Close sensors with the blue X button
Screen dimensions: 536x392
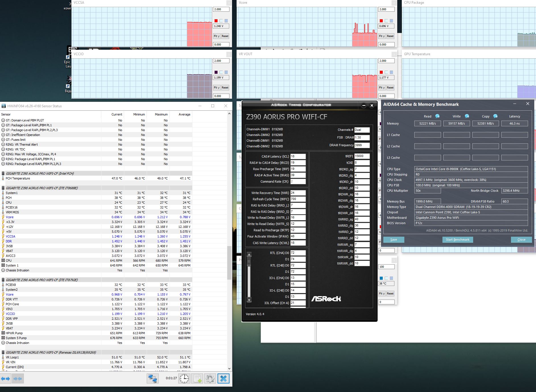coord(223,379)
